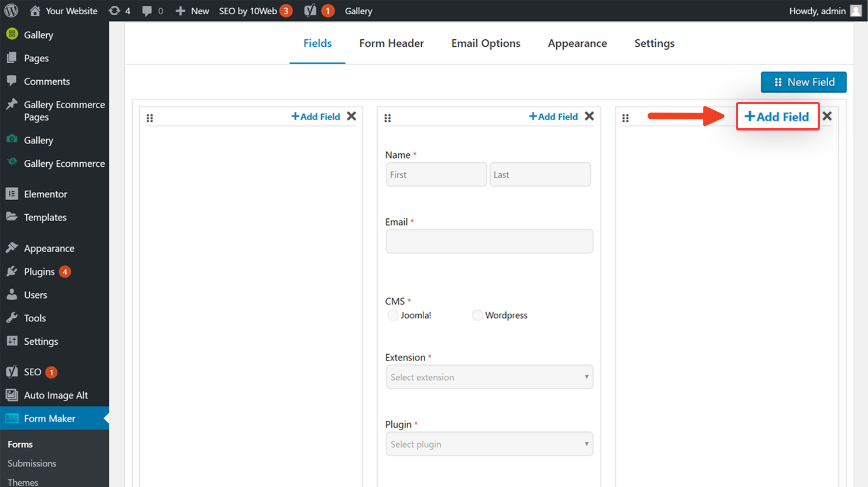Click the Gallery Ecommerce sidebar icon
This screenshot has height=487, width=868.
[12, 163]
